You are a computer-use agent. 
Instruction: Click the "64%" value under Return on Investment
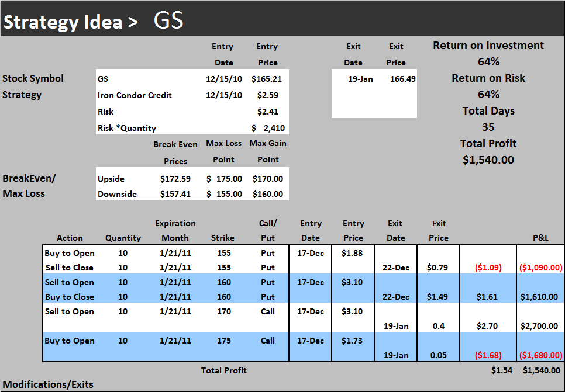(488, 61)
